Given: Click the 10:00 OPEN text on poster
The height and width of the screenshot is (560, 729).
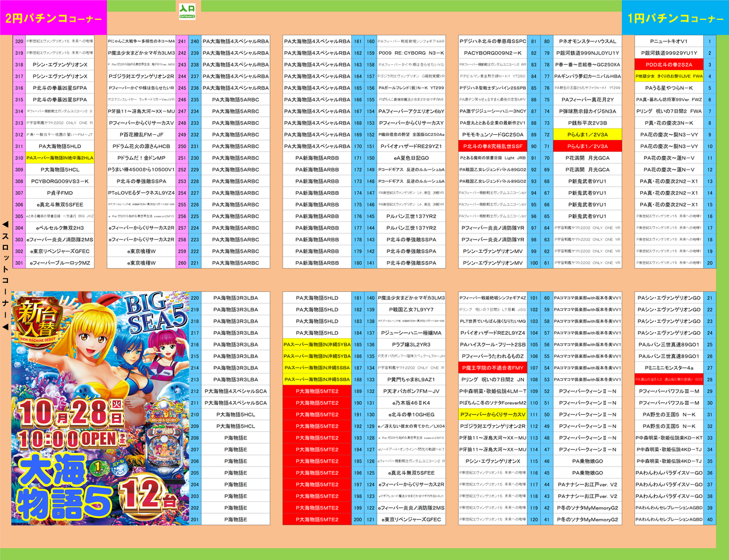Looking at the screenshot, I should pyautogui.click(x=71, y=439).
